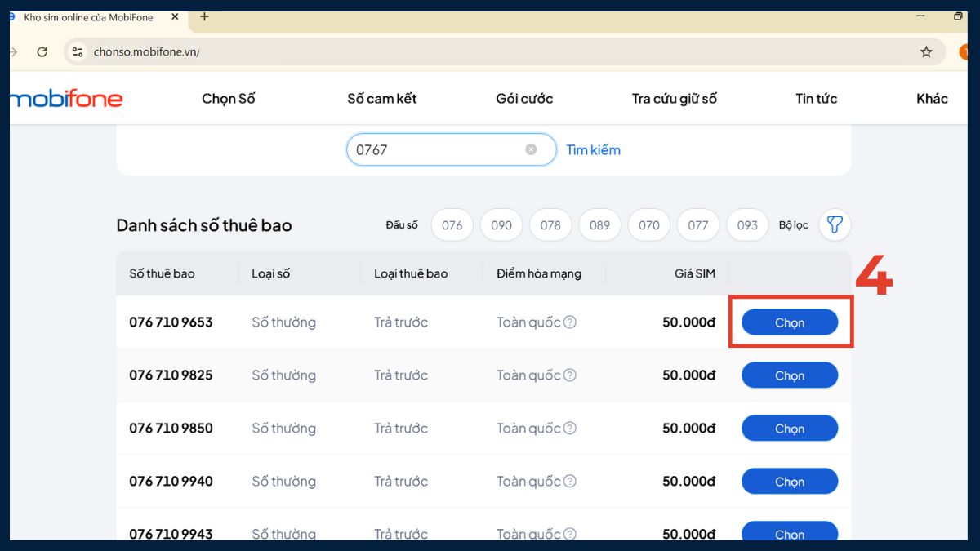Click the help icon in row 076 710 9940
This screenshot has height=551, width=980.
[570, 481]
